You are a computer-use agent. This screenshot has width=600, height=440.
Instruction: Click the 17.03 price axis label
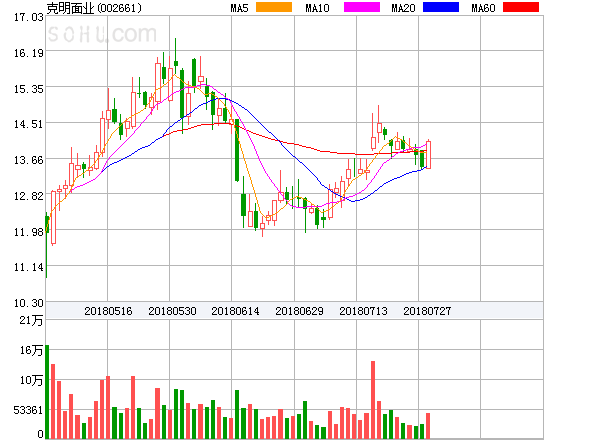coord(29,17)
